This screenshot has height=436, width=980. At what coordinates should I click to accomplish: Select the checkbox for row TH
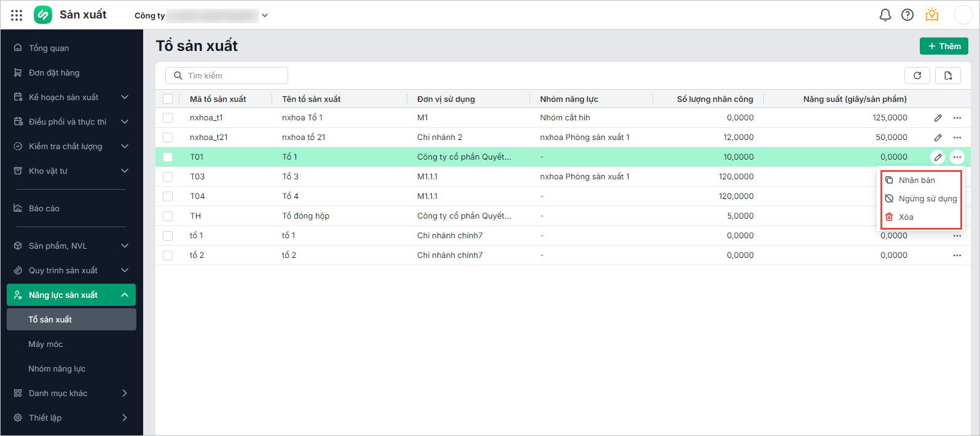(168, 216)
